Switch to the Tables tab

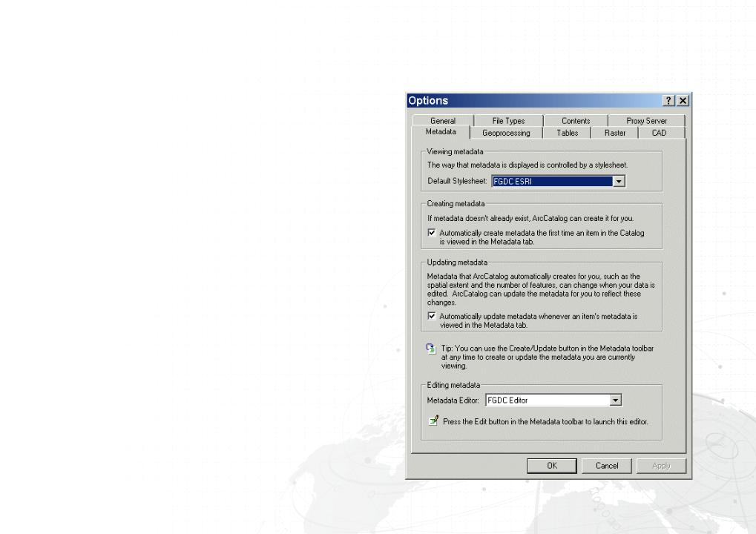pyautogui.click(x=567, y=133)
